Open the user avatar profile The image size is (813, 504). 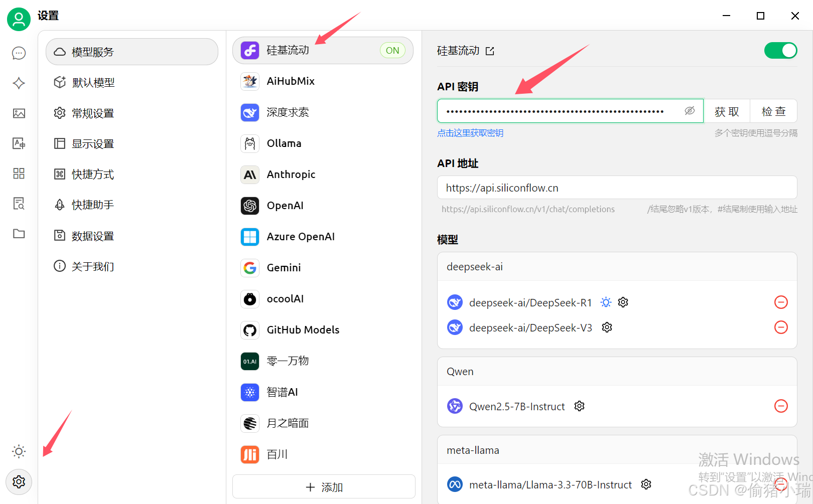(19, 19)
